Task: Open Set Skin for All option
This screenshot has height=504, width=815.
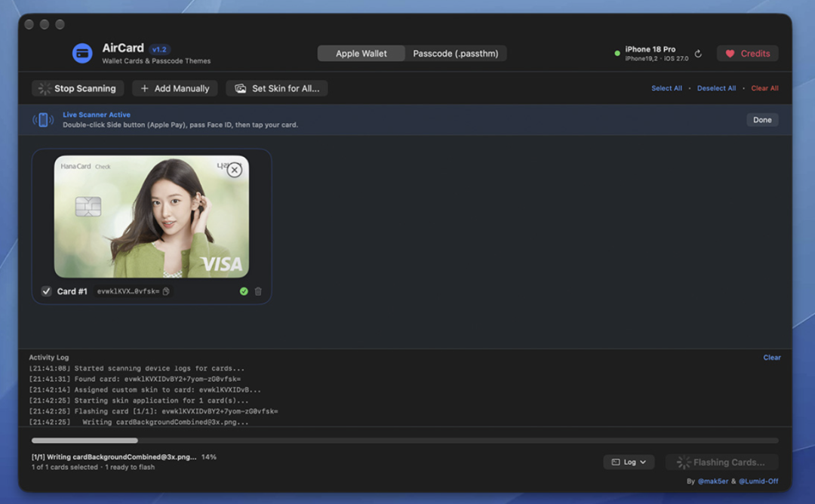Action: coord(276,88)
